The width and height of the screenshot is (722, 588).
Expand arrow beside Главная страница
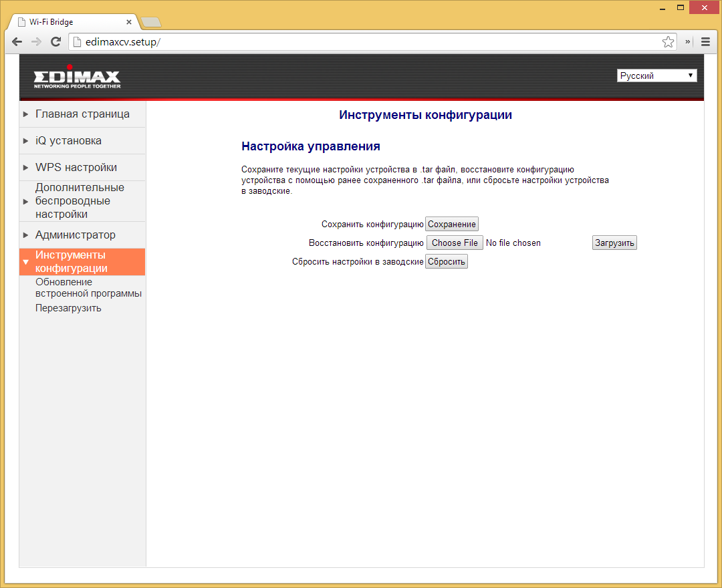click(x=26, y=114)
